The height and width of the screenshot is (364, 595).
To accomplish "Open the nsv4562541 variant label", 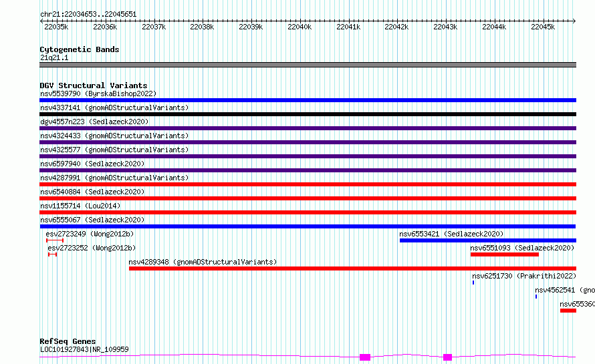I will [565, 290].
